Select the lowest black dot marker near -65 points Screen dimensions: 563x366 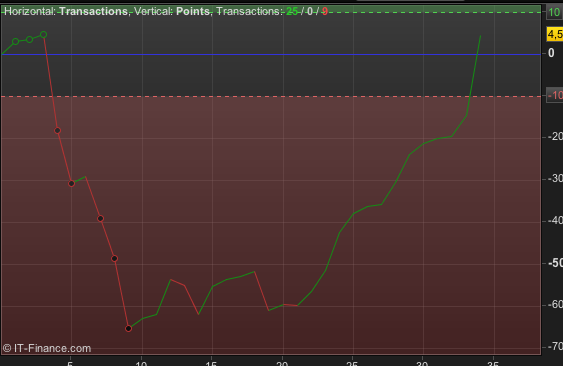129,329
